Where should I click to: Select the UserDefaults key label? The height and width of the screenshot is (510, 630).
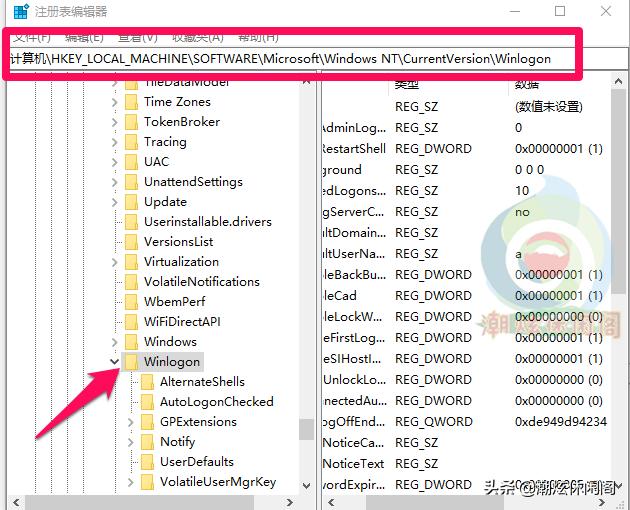(x=196, y=462)
